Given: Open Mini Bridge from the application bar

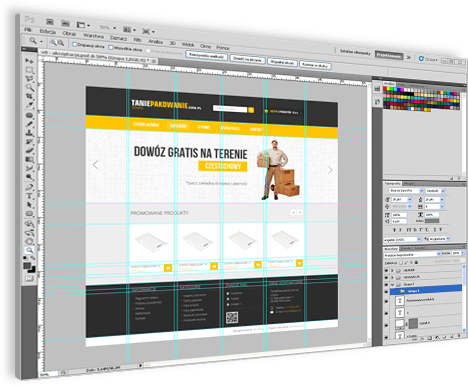Looking at the screenshot, I should tap(65, 23).
